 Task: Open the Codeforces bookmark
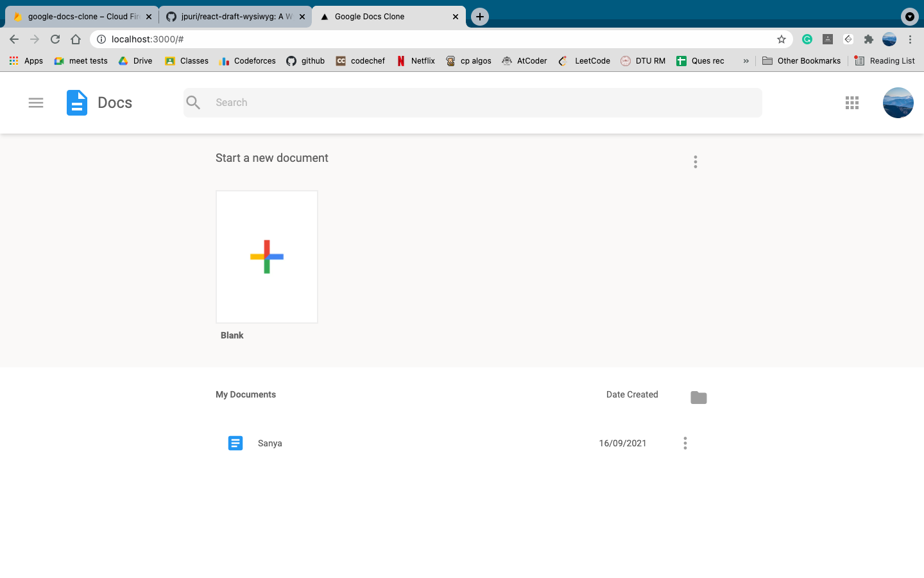coord(247,61)
